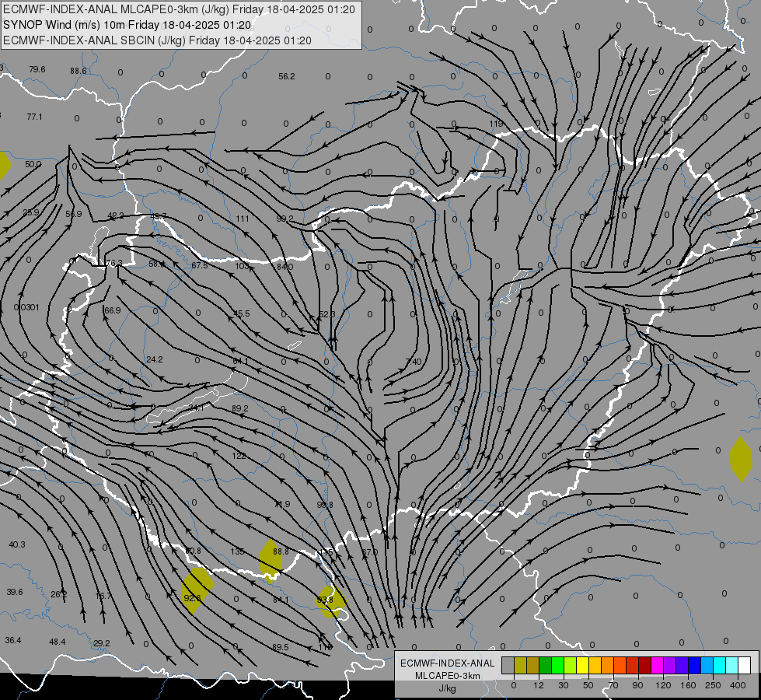761x700 pixels.
Task: Click the map value 76.3
Action: pos(114,264)
